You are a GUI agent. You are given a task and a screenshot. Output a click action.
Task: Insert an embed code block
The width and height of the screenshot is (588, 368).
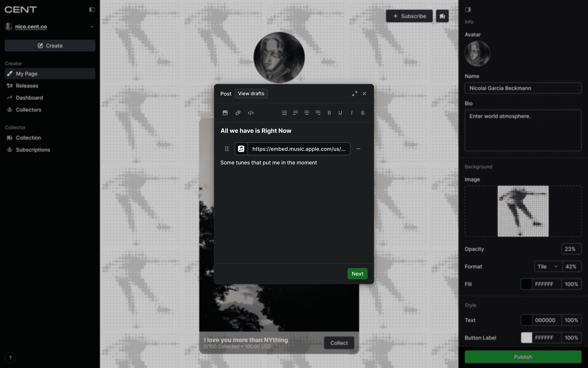(x=251, y=113)
